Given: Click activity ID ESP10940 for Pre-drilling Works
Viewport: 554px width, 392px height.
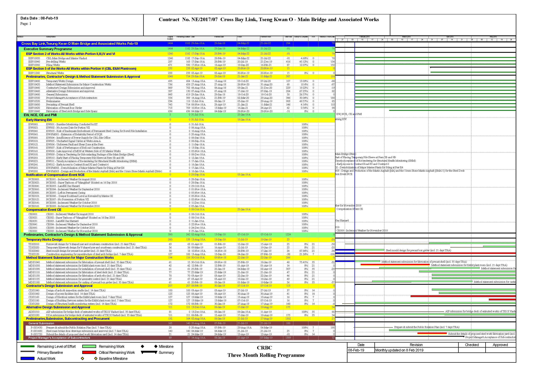Looking at the screenshot, I should point(34,62).
